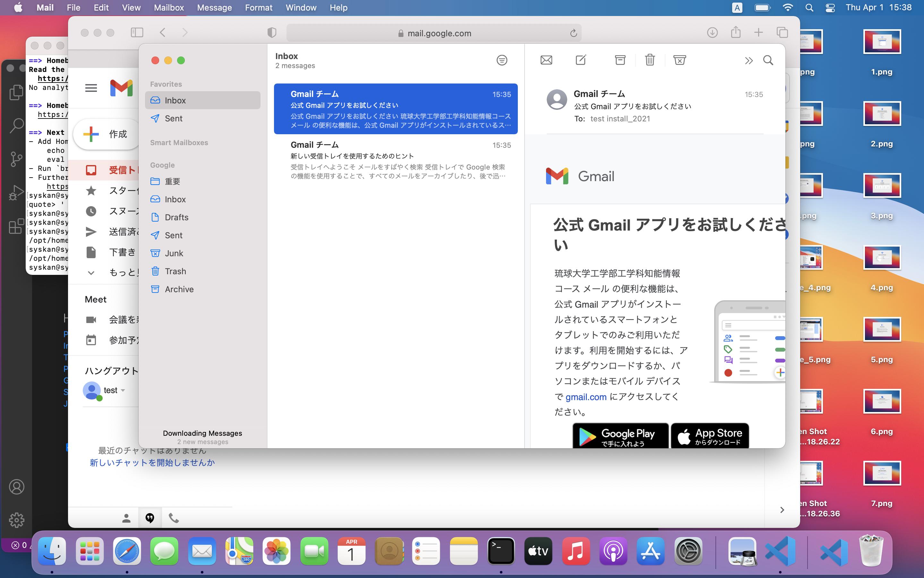Open the Message menu
This screenshot has width=924, height=578.
tap(214, 8)
